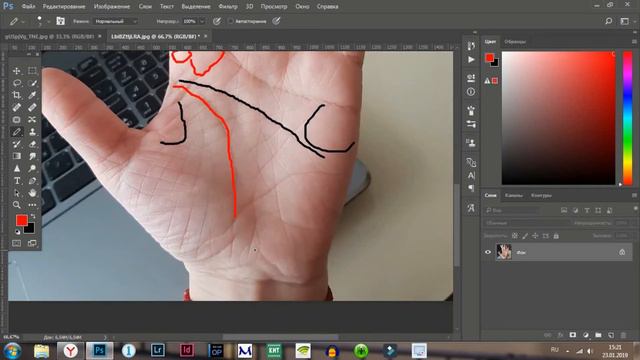Select the Path Selection arrow tool
640x360 pixels.
click(x=17, y=193)
